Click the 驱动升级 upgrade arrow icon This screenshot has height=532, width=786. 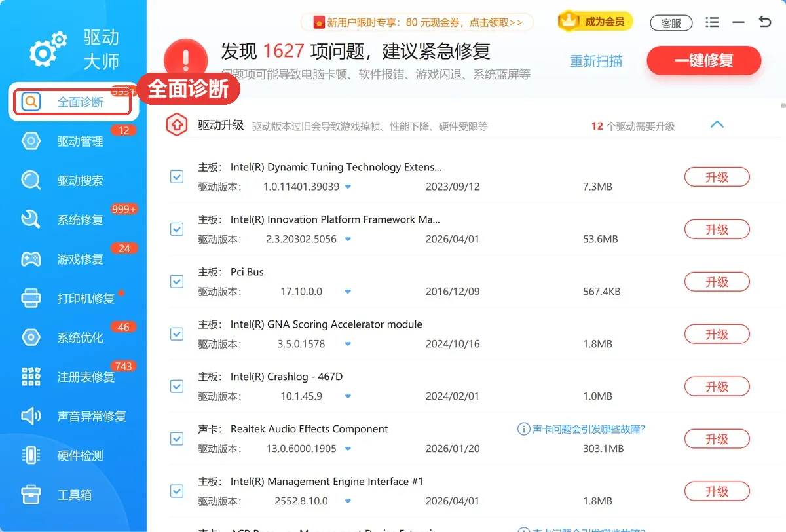coord(177,125)
